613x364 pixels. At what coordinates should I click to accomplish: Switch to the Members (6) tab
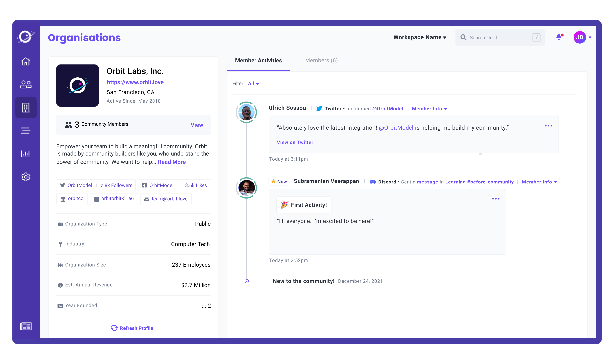(x=321, y=61)
